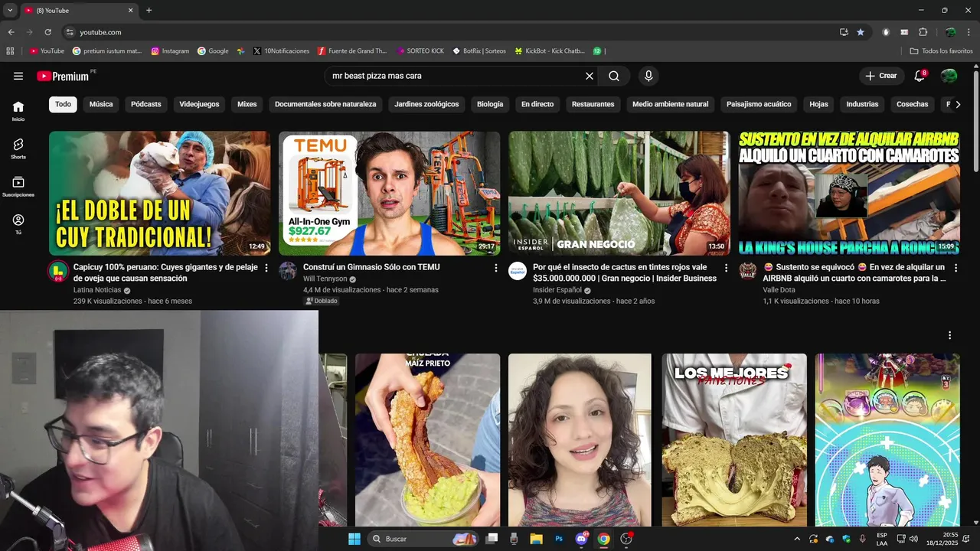Open Chrome extensions puzzle icon
Image resolution: width=980 pixels, height=551 pixels.
[x=923, y=32]
